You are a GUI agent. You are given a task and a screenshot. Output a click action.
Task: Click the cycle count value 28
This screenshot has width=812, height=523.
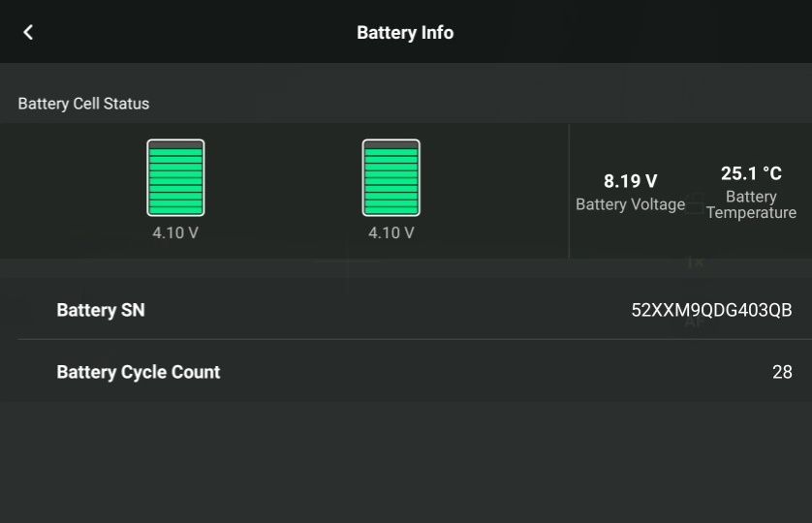(782, 372)
